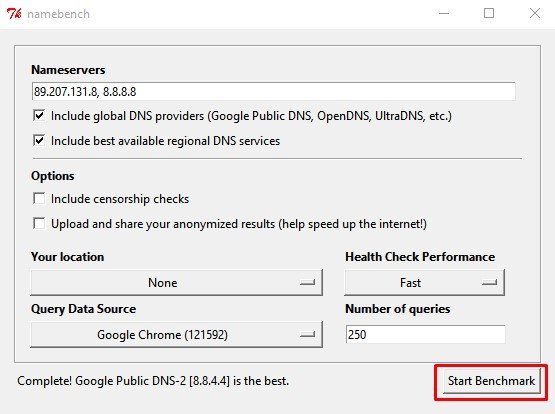Click the Complete! Google Public DNS-2 status message
This screenshot has height=414, width=555.
[x=153, y=381]
